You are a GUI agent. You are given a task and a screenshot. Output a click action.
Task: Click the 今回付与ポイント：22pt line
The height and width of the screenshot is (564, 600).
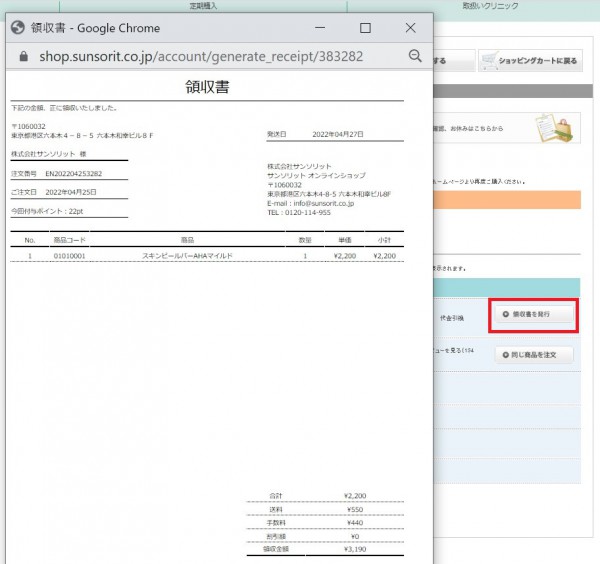47,211
